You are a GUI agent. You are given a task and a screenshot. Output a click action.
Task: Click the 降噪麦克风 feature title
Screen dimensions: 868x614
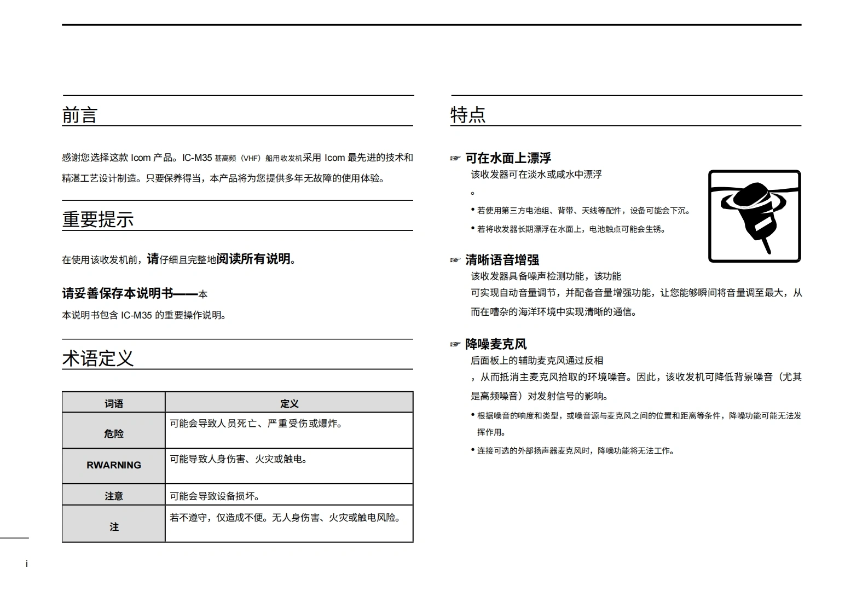496,344
